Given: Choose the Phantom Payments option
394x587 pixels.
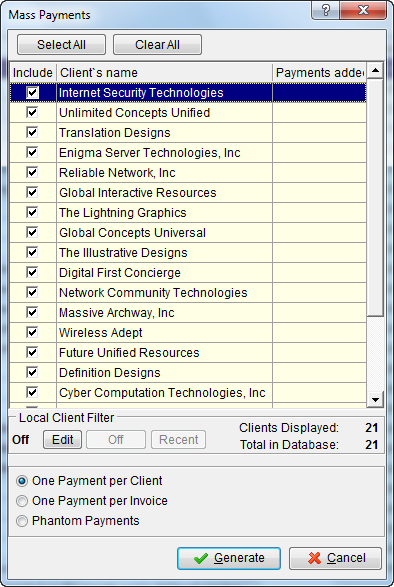Looking at the screenshot, I should click(78, 521).
